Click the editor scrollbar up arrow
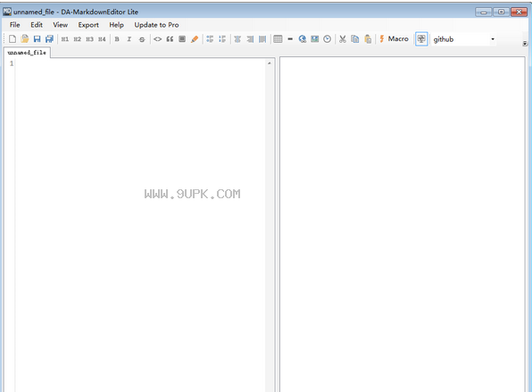Screen dimensions: 532x392 click(270, 63)
